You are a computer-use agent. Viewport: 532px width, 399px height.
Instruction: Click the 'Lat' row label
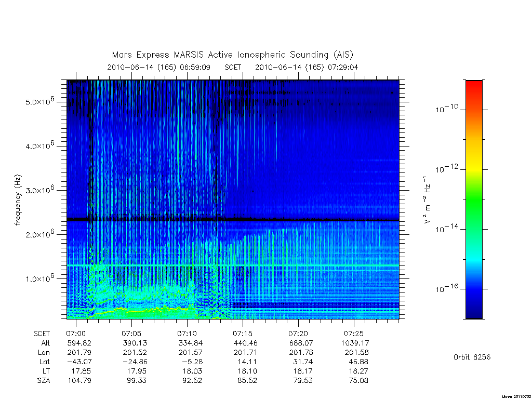pos(45,362)
